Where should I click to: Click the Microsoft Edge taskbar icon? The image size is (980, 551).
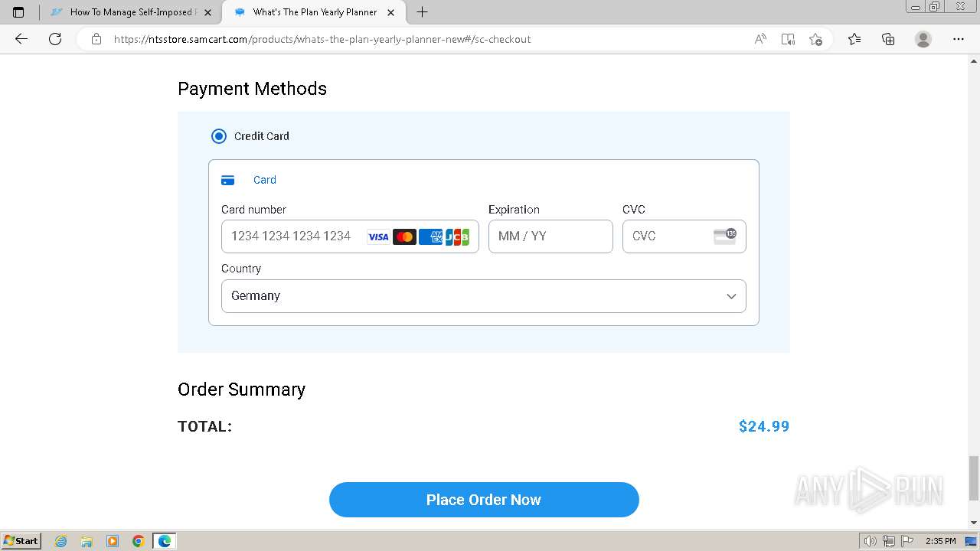click(165, 541)
